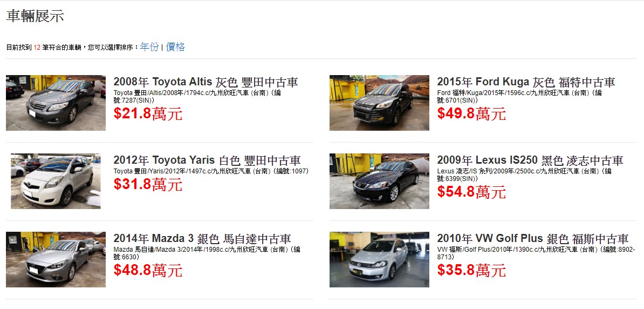
Task: Click the 2012年 Toyota Yaris title
Action: point(207,160)
